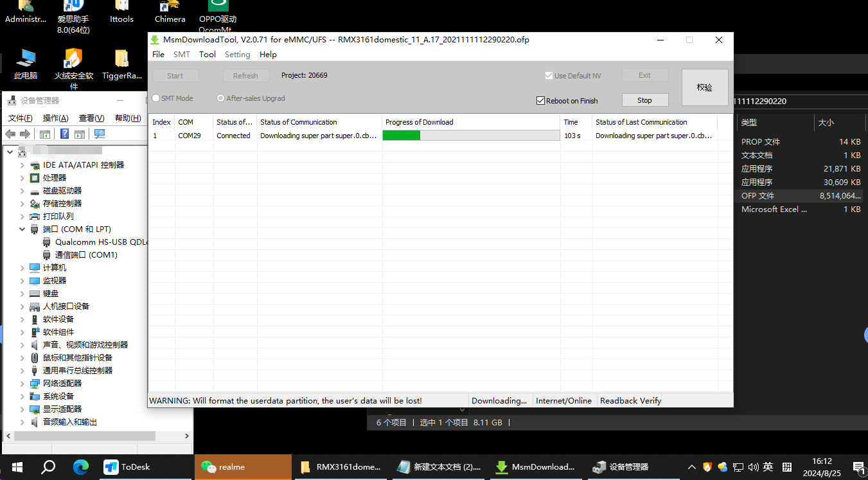The image size is (868, 480).
Task: Open the Help menu in MsmDownloadTool
Action: [x=268, y=55]
